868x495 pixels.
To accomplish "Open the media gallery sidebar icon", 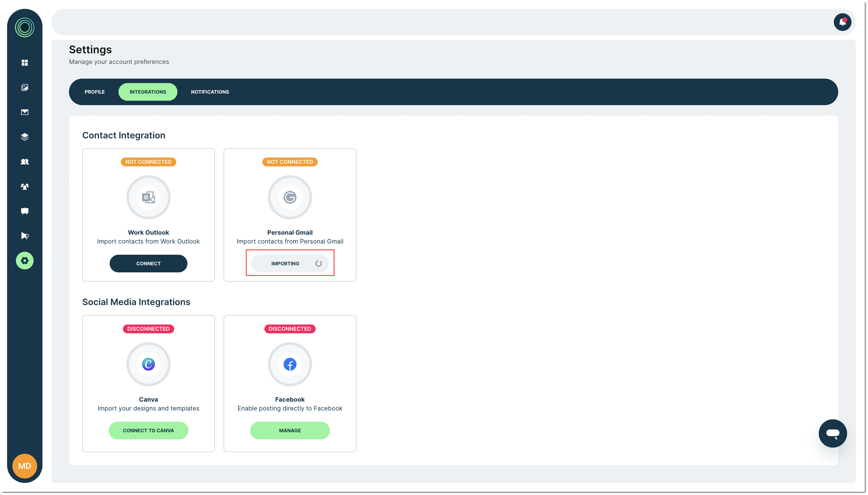I will [x=24, y=87].
